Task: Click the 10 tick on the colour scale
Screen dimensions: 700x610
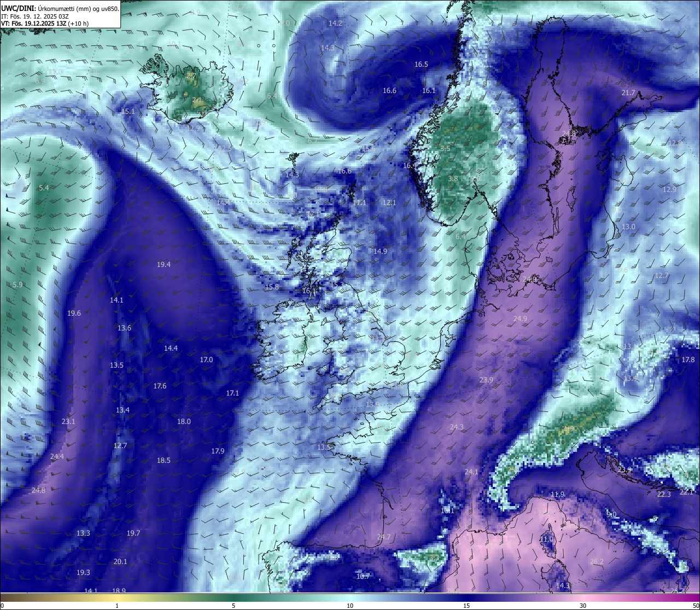Action: [x=350, y=606]
